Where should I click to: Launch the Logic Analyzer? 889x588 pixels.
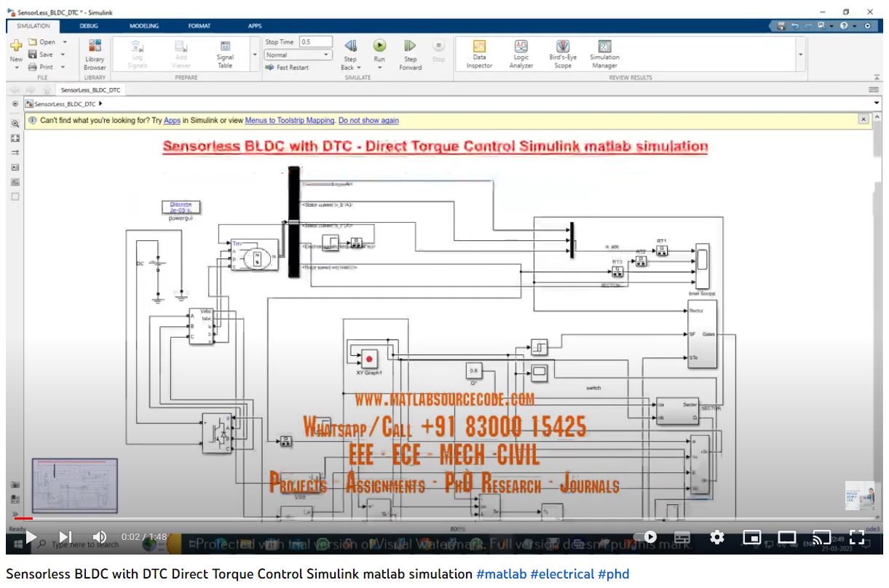[x=521, y=53]
